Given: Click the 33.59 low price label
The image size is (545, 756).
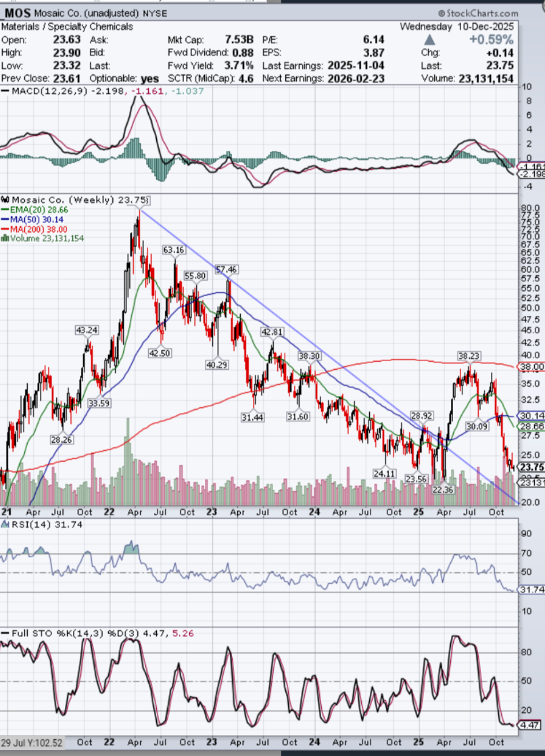Looking at the screenshot, I should point(99,403).
